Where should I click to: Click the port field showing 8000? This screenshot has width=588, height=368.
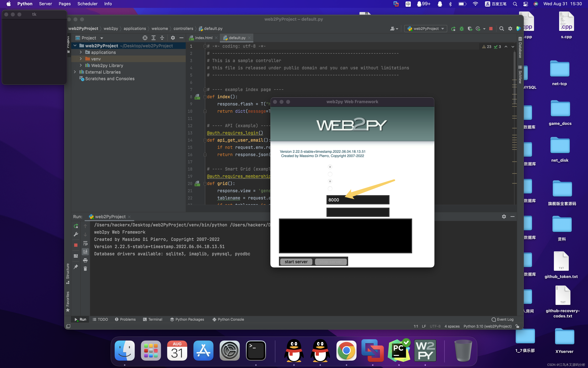coord(358,200)
